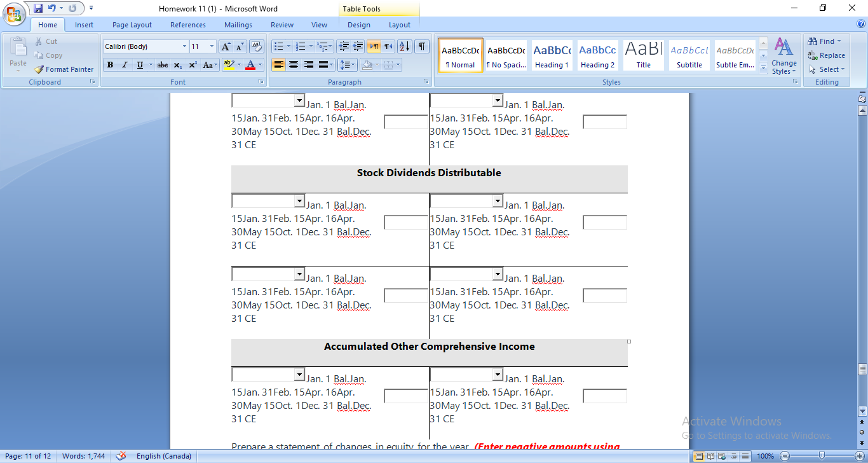
Task: Customize the Quick Access Toolbar dropdown
Action: pyautogui.click(x=91, y=8)
